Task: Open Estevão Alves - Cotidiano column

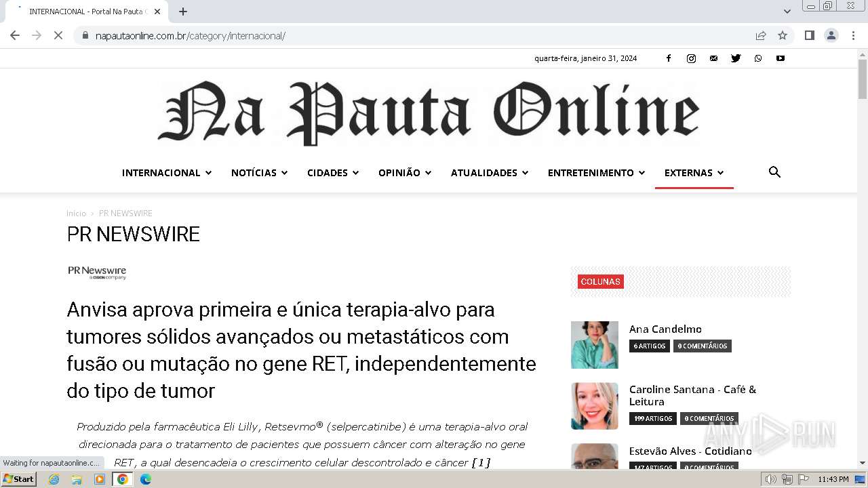Action: coord(690,451)
